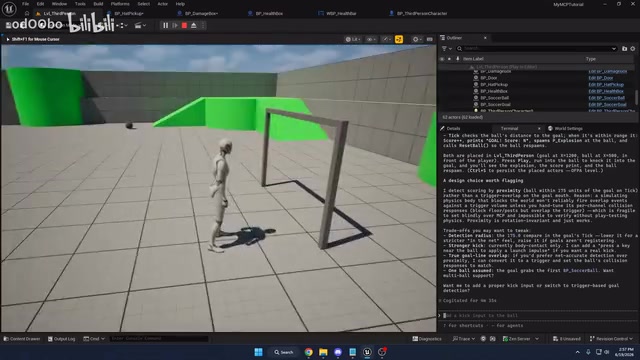The width and height of the screenshot is (640, 360).
Task: Toggle the yellow viewport stats button
Action: point(399,39)
